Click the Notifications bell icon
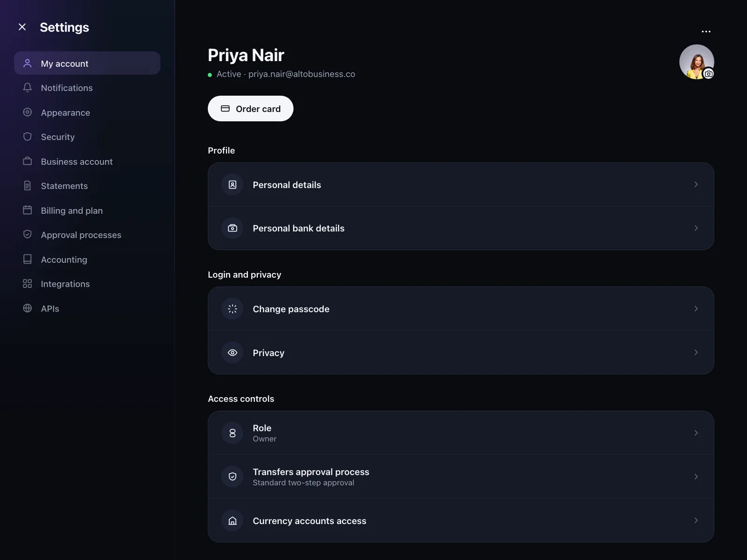This screenshot has height=560, width=747. pos(28,88)
